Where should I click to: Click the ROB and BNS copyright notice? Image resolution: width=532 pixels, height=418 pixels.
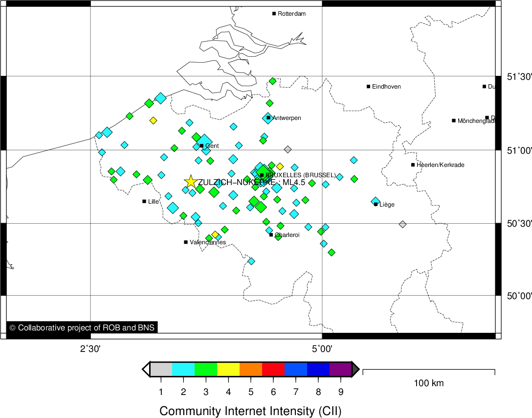point(82,327)
